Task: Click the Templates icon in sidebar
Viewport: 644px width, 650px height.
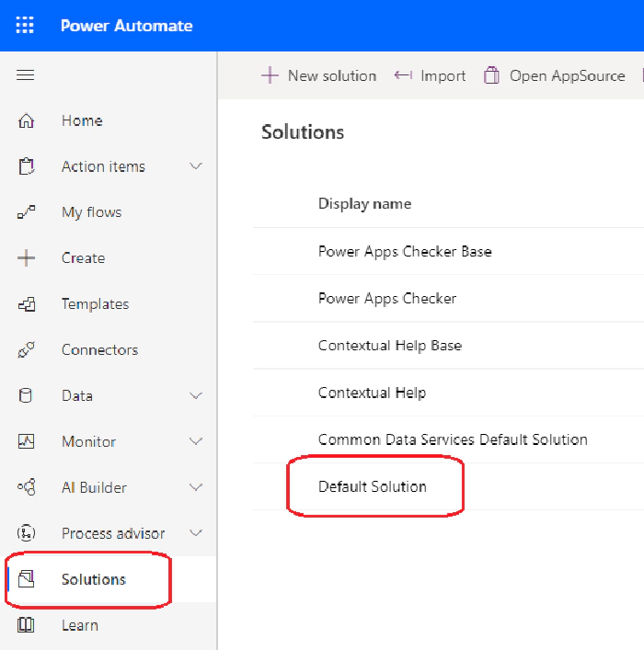Action: click(x=27, y=304)
